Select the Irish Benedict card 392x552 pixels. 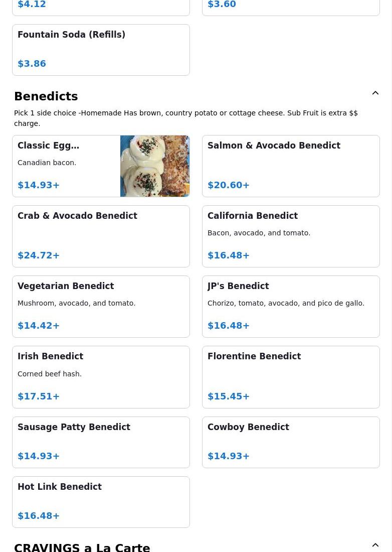click(x=101, y=377)
